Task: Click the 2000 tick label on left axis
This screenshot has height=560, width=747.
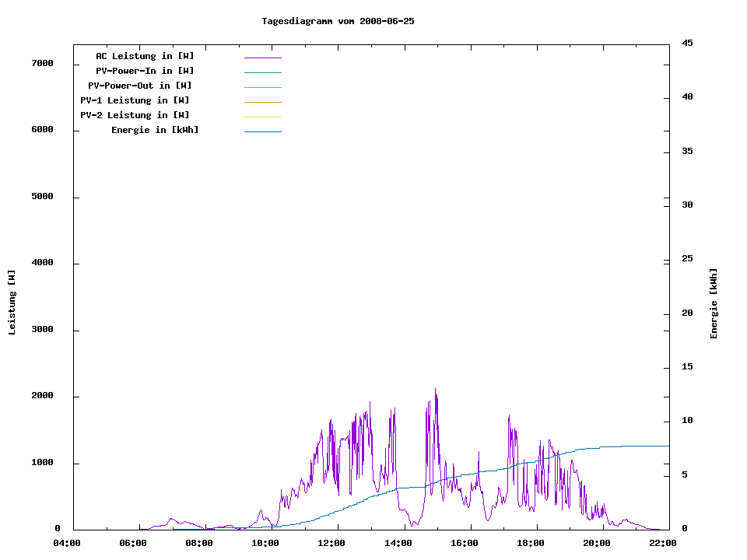Action: point(42,396)
